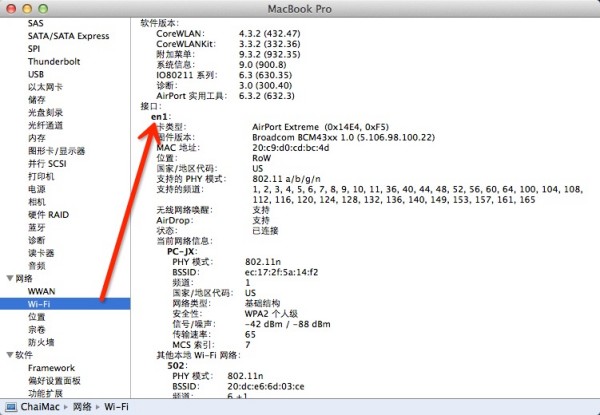Collapse the 软件 section triangle
600x415 pixels.
[10, 355]
